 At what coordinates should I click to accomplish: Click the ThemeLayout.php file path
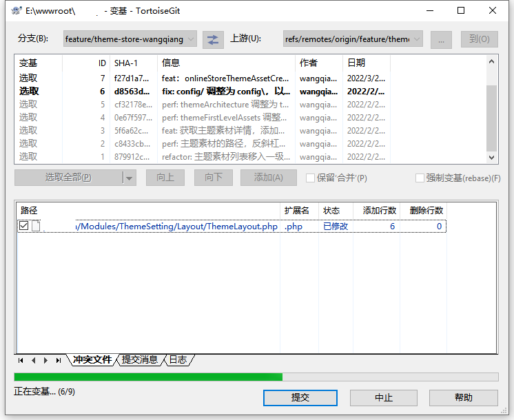tap(176, 227)
